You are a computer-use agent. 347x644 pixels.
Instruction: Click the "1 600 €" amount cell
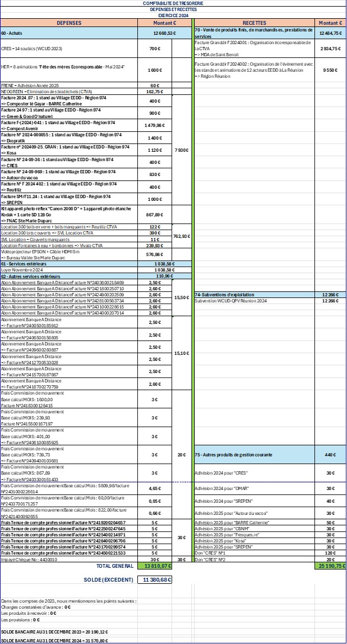(x=155, y=70)
